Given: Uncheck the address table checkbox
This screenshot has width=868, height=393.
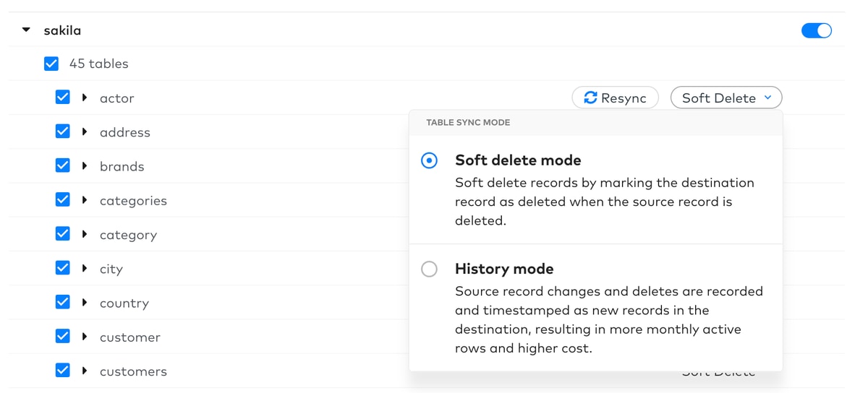Looking at the screenshot, I should tap(63, 131).
